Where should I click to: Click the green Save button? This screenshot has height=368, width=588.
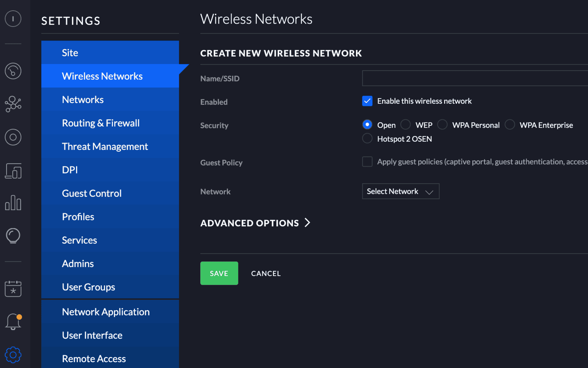pyautogui.click(x=219, y=273)
